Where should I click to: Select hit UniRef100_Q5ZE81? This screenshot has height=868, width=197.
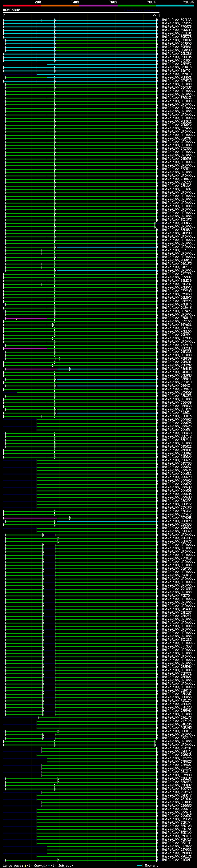pos(177,33)
